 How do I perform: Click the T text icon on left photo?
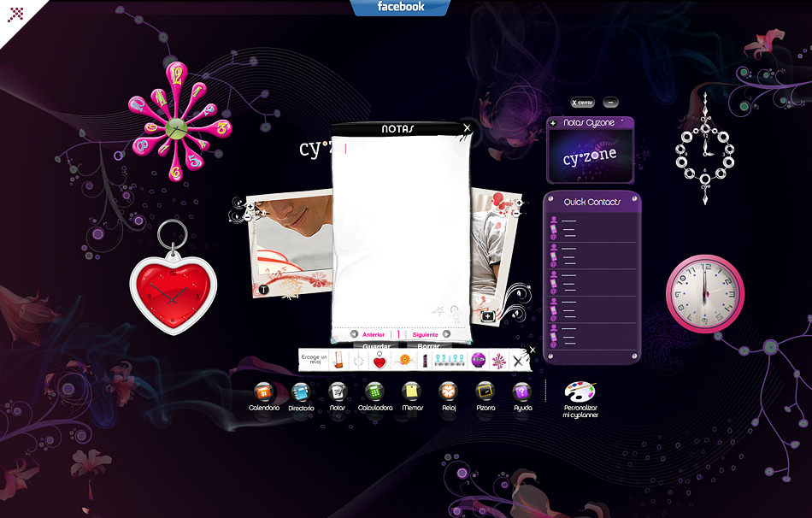point(263,290)
